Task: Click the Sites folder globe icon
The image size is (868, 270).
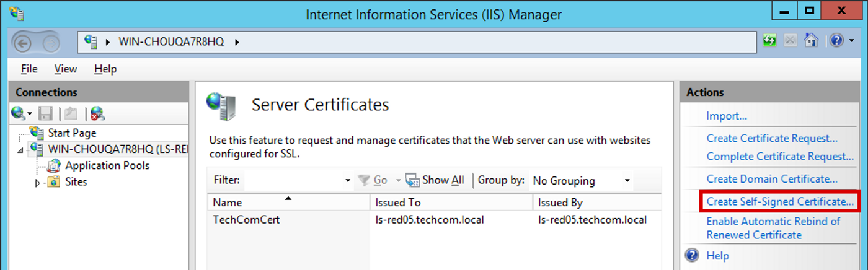Action: point(55,182)
